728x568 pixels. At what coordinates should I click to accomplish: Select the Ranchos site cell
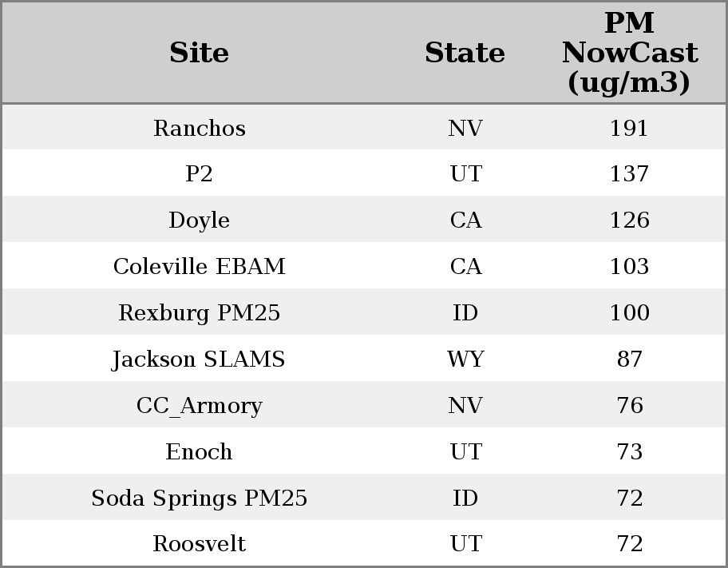[x=200, y=129]
